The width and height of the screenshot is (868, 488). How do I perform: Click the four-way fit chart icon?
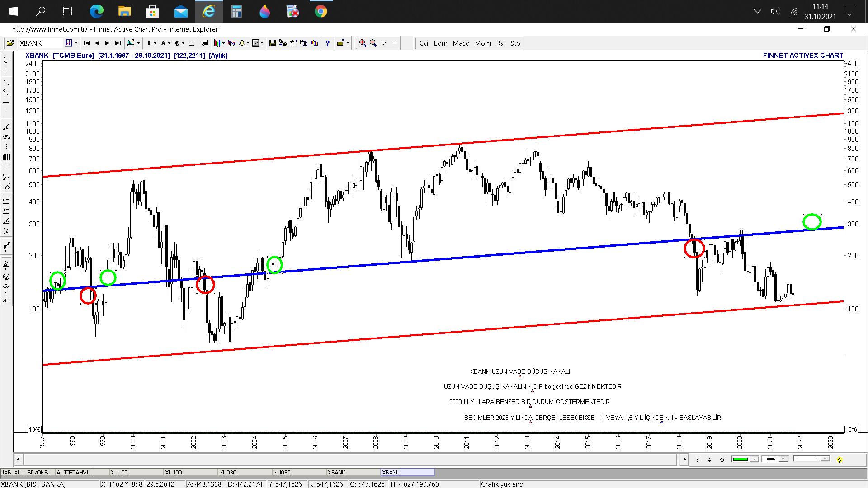coord(722,460)
